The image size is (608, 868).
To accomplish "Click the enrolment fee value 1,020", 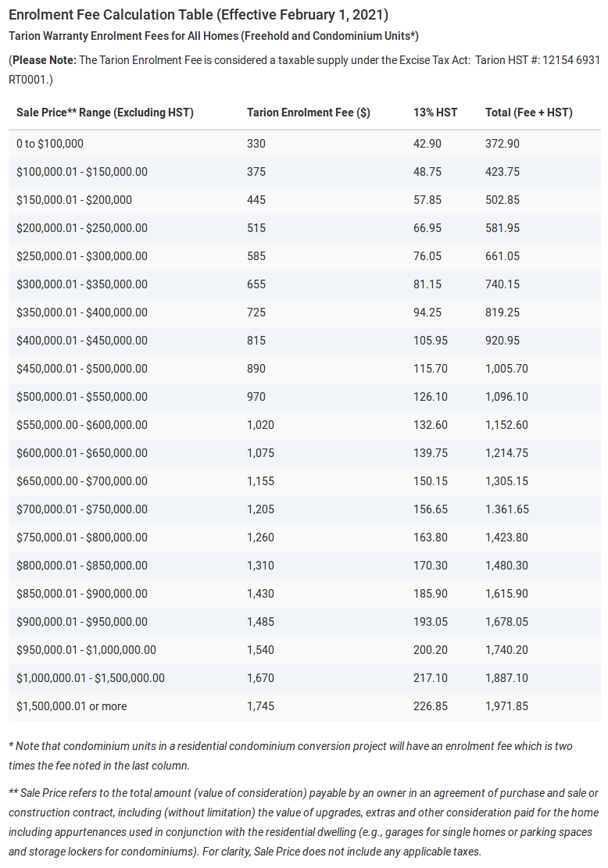I will click(260, 425).
